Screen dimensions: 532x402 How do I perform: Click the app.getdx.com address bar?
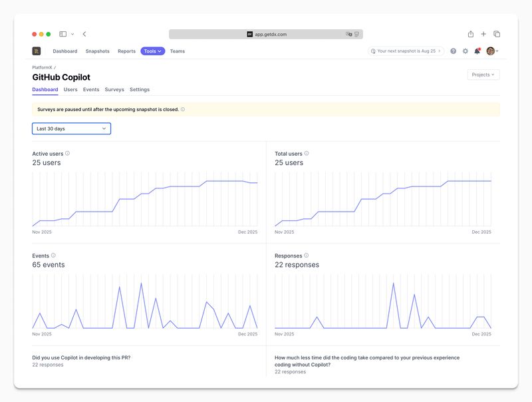pyautogui.click(x=266, y=34)
